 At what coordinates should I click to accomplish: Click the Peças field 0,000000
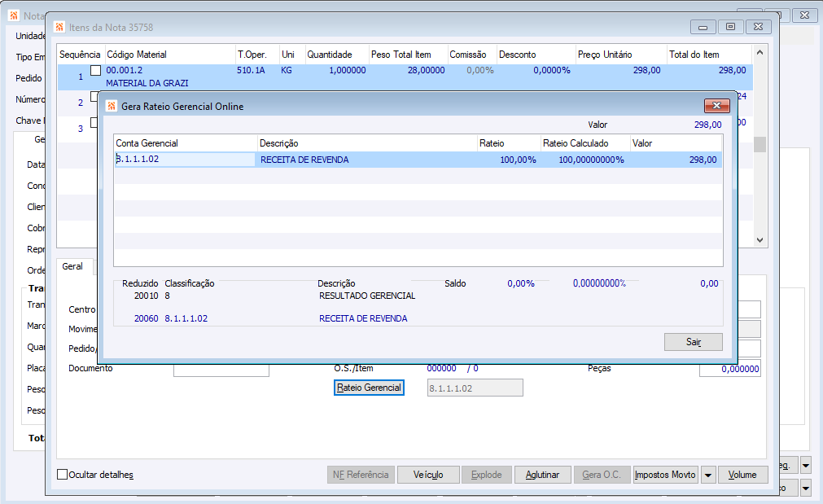coord(730,369)
